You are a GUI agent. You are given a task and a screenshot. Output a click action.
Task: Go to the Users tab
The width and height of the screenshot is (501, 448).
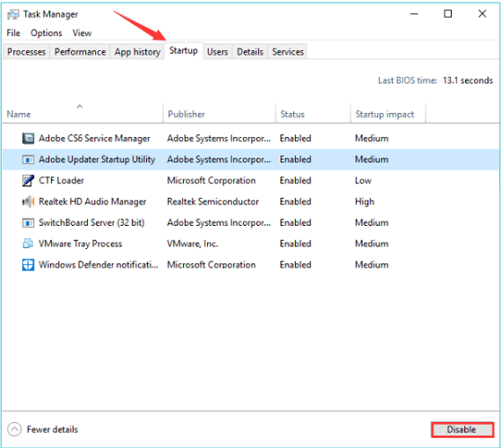(218, 52)
